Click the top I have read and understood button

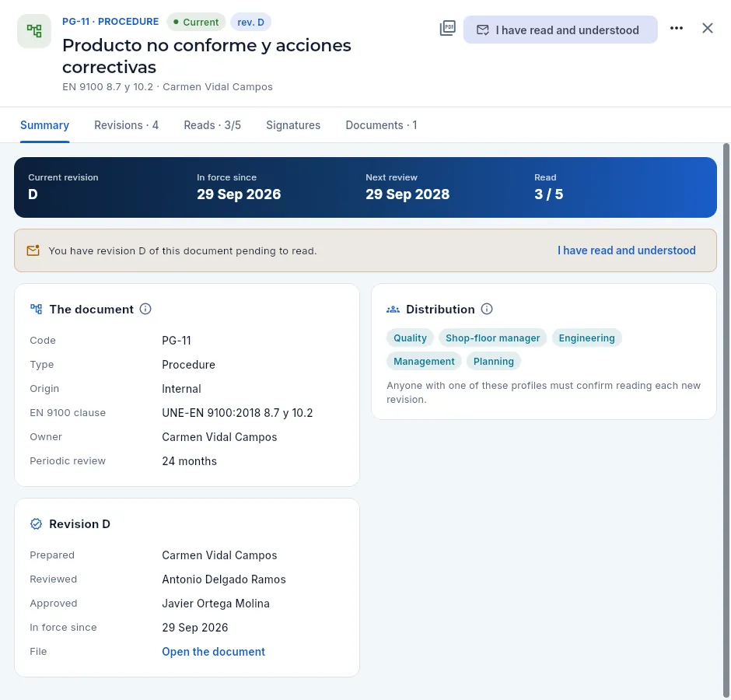tap(561, 30)
